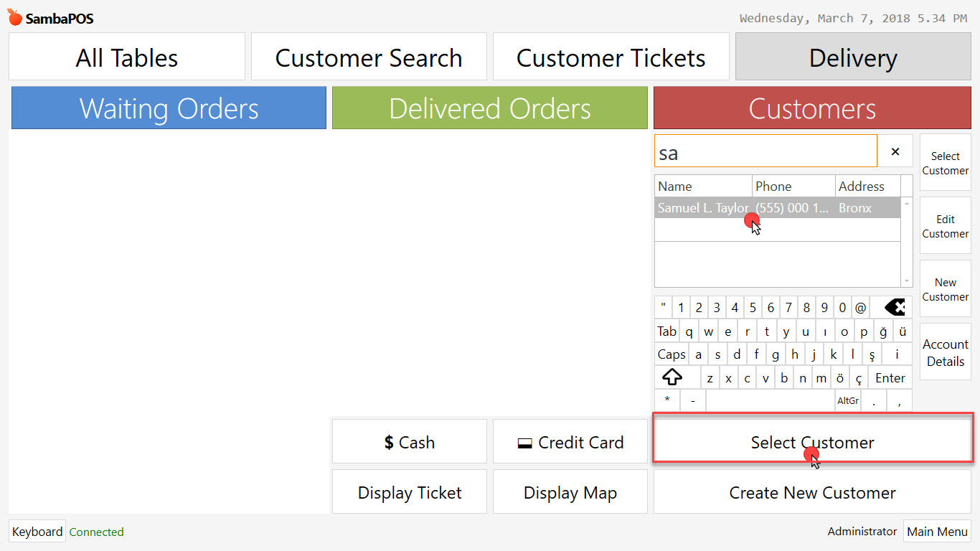Toggle the Keyboard option in the status bar
Image resolution: width=980 pixels, height=551 pixels.
tap(37, 532)
